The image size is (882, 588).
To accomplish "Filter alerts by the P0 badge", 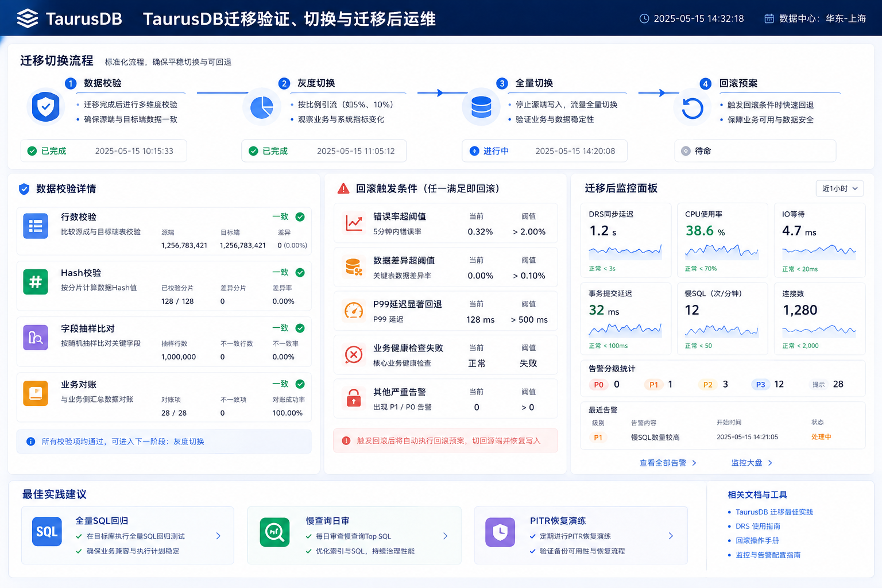I will point(598,385).
